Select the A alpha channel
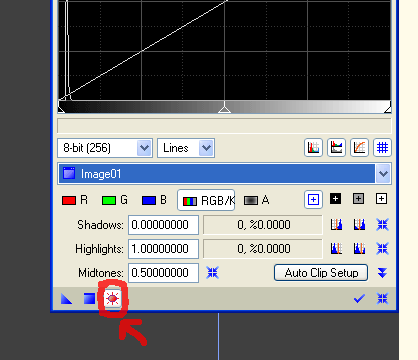This screenshot has height=360, width=418. coord(256,200)
